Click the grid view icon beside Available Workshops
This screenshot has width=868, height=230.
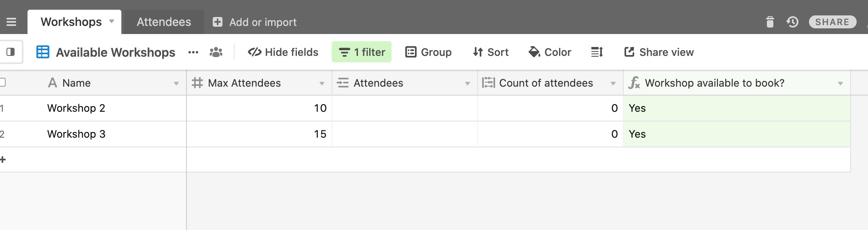point(43,52)
